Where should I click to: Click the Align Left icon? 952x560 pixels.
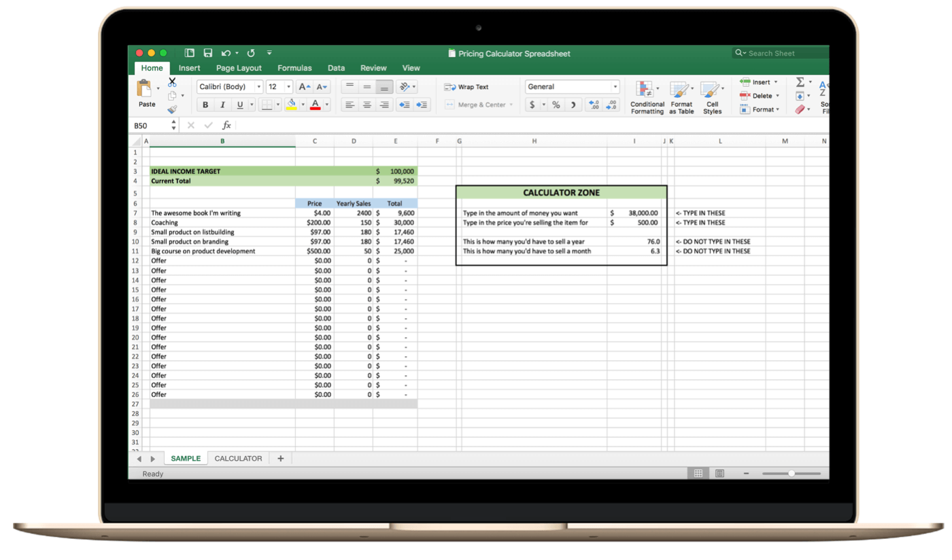coord(350,105)
